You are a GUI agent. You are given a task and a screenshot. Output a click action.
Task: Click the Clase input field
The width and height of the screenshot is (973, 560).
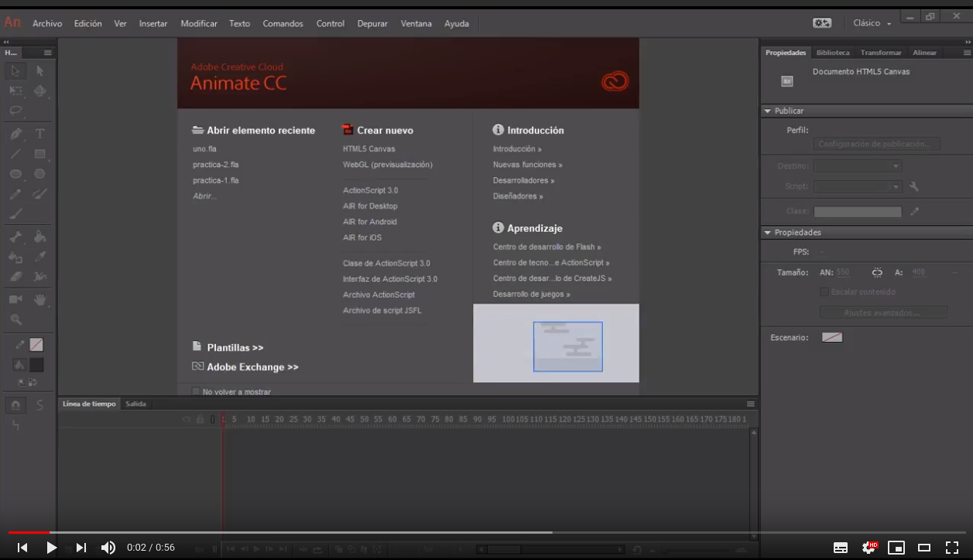pos(858,211)
